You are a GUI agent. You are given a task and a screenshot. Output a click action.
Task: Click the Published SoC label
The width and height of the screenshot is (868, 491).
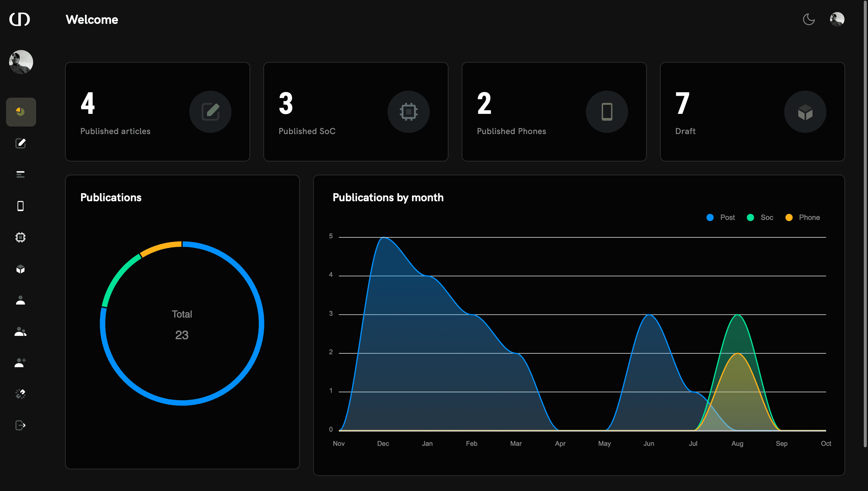point(307,131)
